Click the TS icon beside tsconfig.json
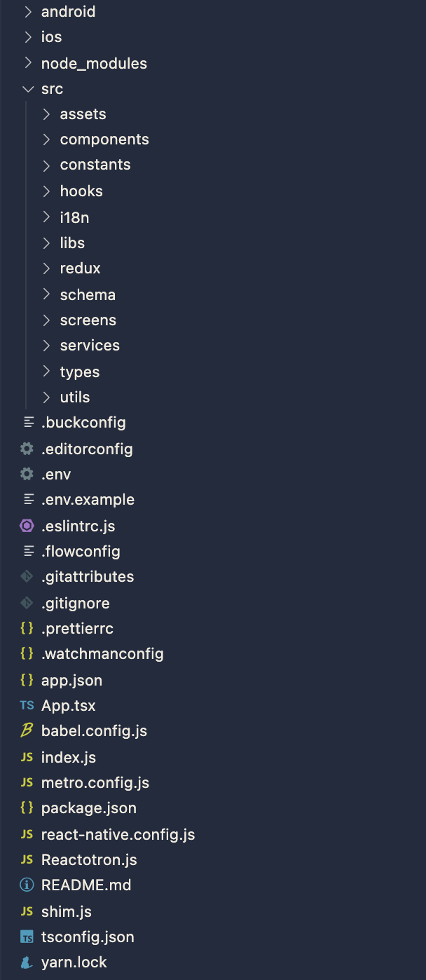Viewport: 426px width, 980px height. coord(27,937)
